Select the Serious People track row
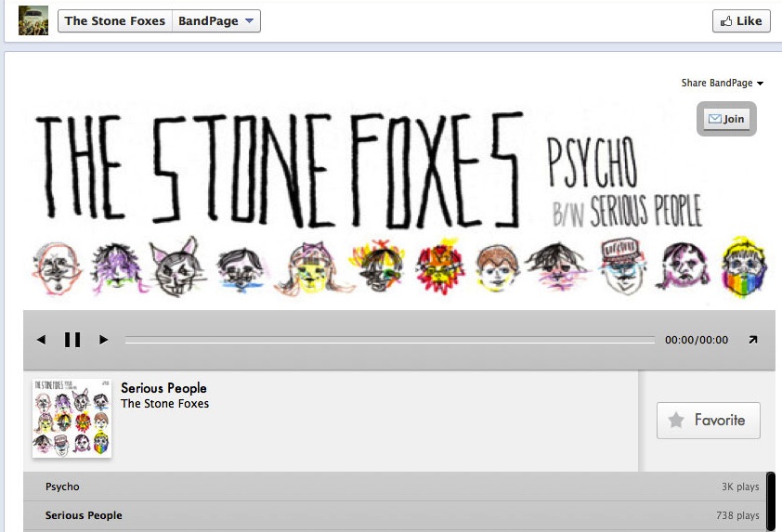The image size is (782, 532). coord(395,515)
